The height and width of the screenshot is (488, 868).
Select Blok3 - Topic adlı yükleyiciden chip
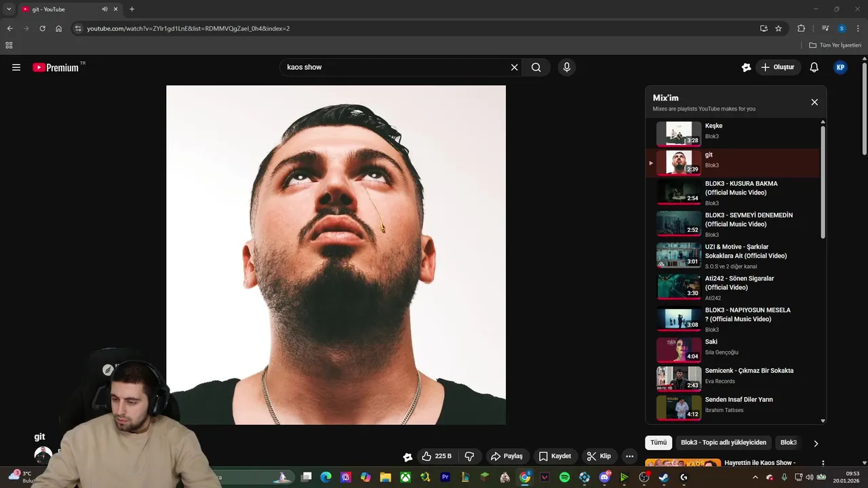click(x=724, y=443)
